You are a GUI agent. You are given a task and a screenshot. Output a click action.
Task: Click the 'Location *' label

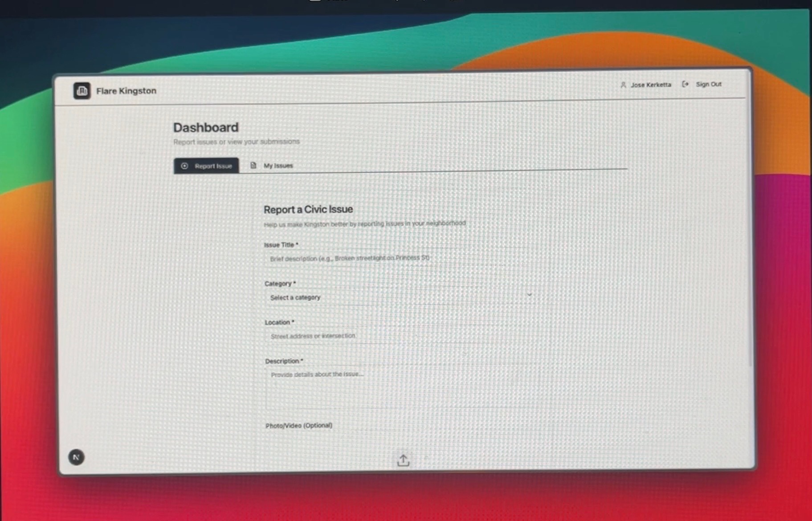click(279, 322)
